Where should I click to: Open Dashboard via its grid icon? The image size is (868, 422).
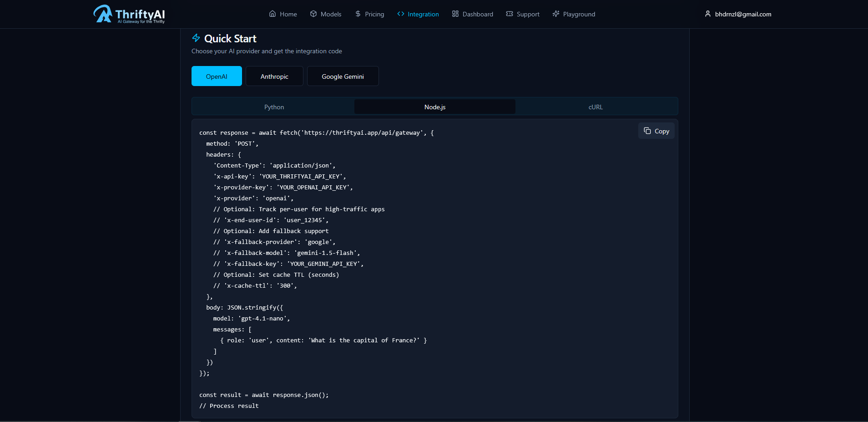point(455,14)
